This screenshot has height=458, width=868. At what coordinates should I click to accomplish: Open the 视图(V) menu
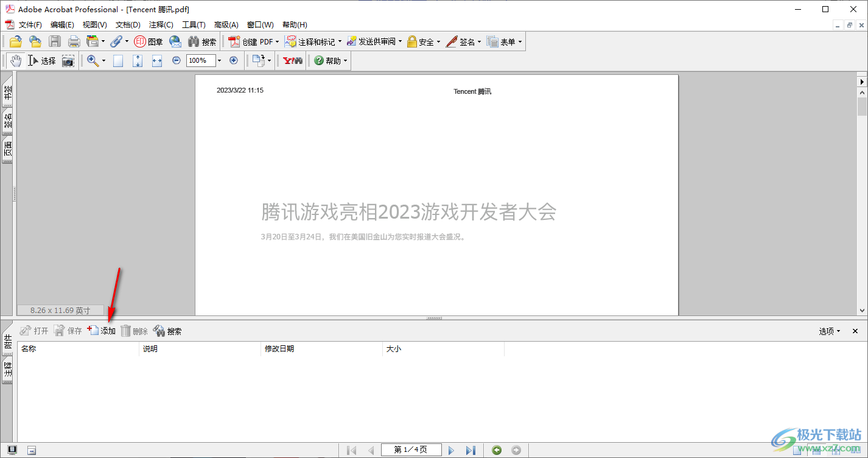pos(95,25)
